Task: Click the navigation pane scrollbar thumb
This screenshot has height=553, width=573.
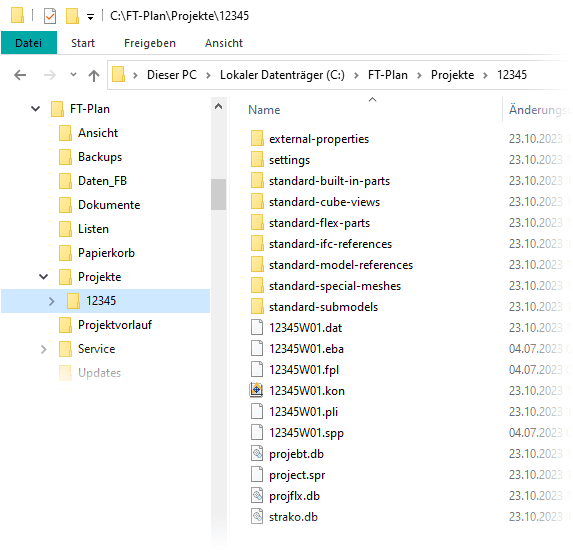Action: tap(219, 194)
